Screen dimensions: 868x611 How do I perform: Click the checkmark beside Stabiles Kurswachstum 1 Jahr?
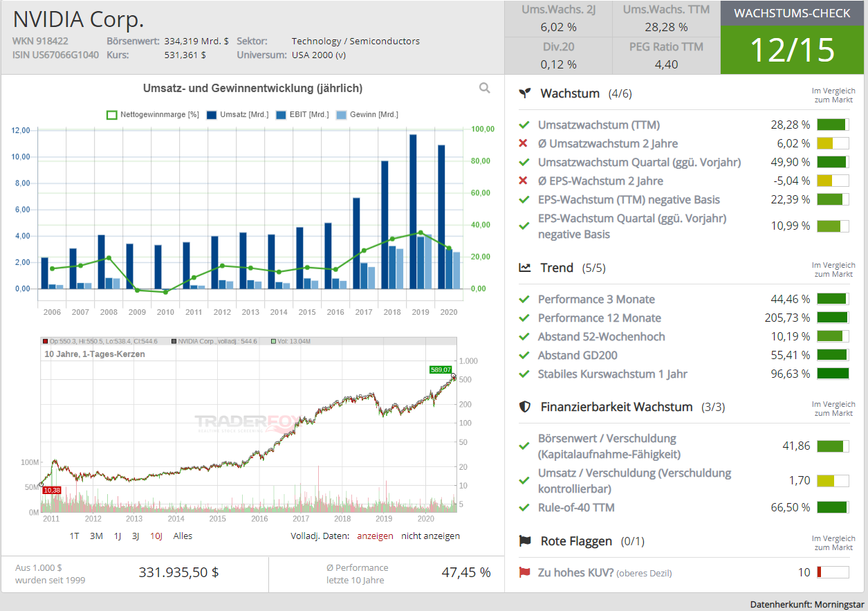click(524, 374)
